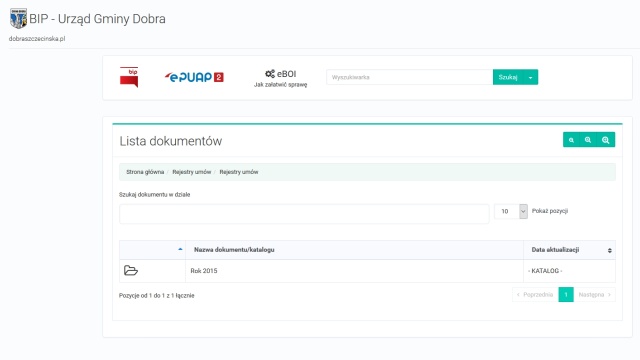Open the positions-per-page dropdown showing 10
Screen dimensions: 640x360
[511, 211]
